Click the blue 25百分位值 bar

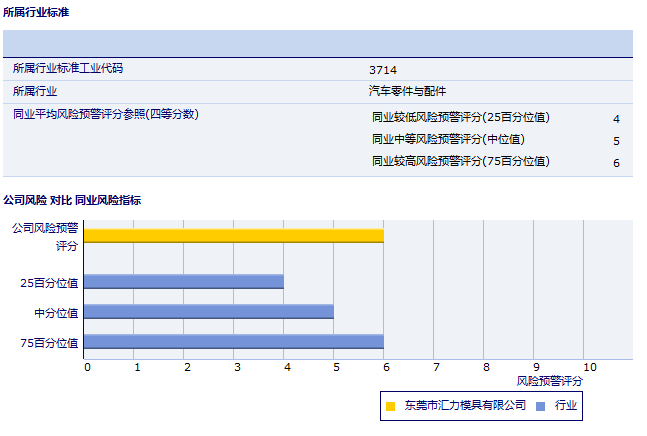184,282
